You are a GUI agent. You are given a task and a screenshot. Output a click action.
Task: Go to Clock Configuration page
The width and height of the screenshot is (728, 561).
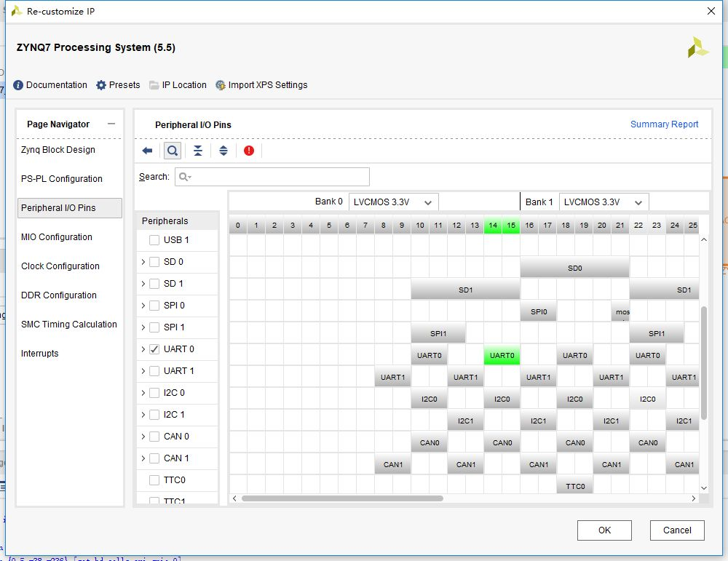tap(60, 266)
